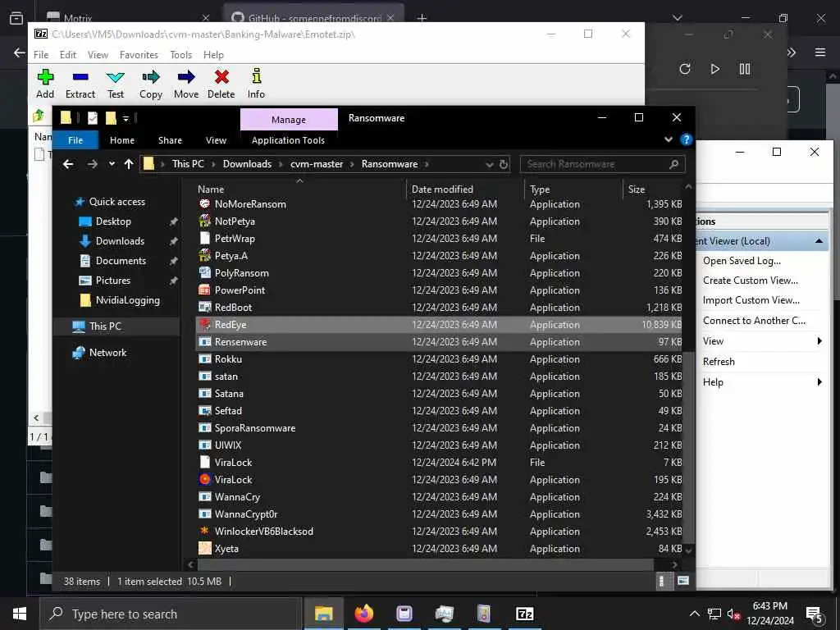Click This PC breadcrumb segment
Viewport: 840px width, 630px height.
point(188,164)
